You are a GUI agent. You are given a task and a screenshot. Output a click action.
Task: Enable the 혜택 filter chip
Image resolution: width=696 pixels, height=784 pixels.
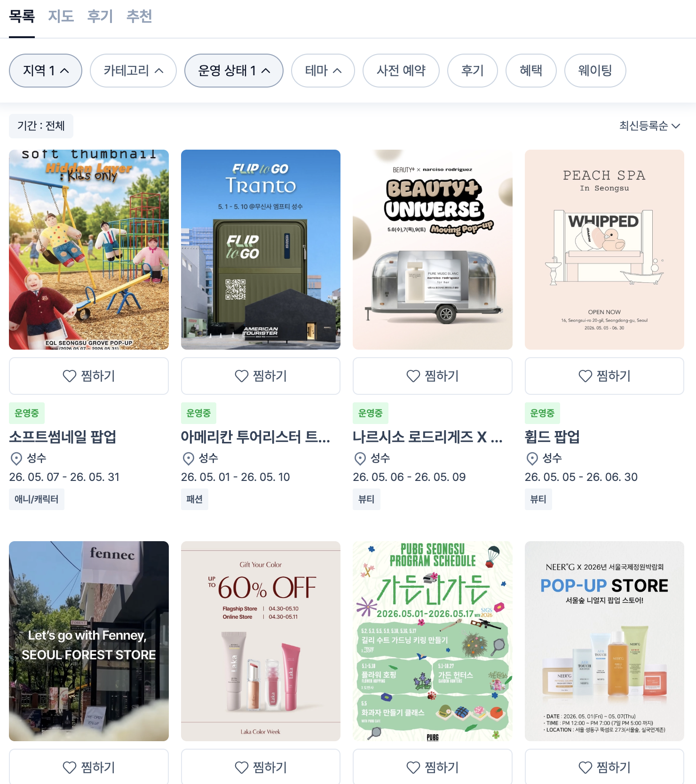click(531, 71)
